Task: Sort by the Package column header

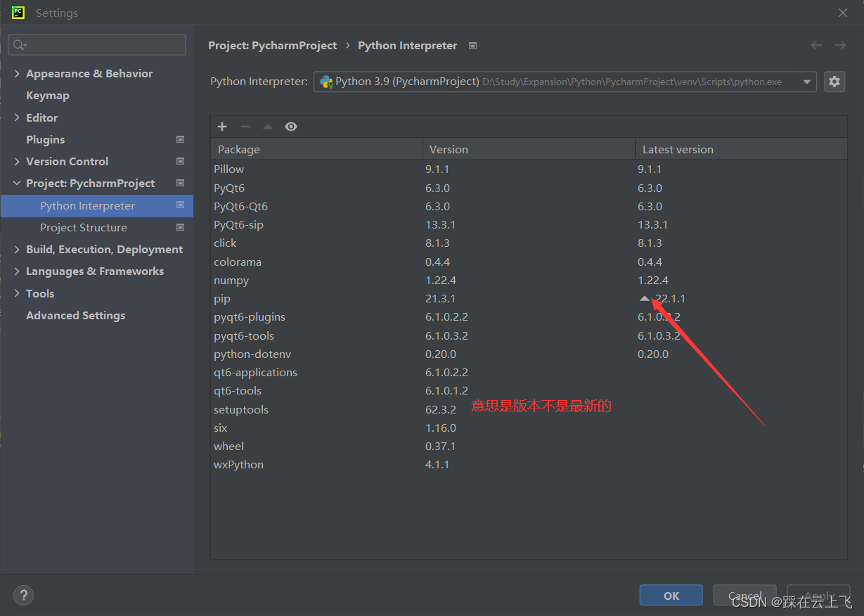Action: click(316, 149)
